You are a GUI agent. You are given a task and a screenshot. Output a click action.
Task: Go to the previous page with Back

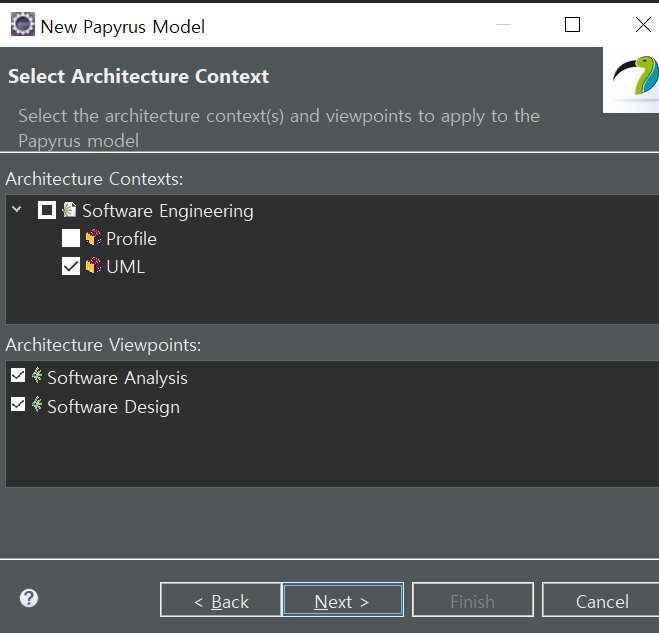[221, 600]
